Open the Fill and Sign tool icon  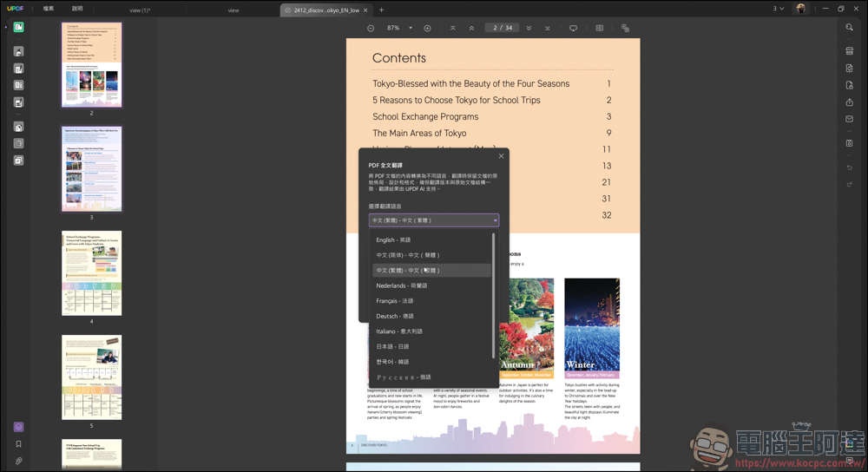(18, 102)
